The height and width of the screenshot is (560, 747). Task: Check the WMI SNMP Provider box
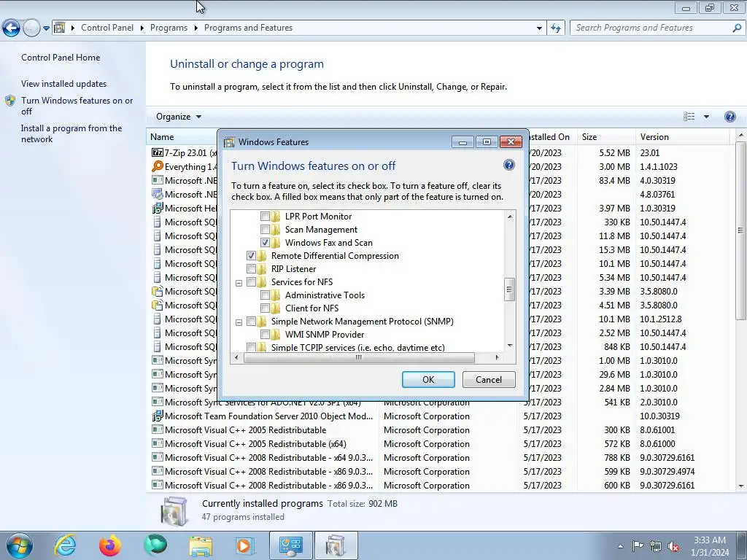pos(265,334)
